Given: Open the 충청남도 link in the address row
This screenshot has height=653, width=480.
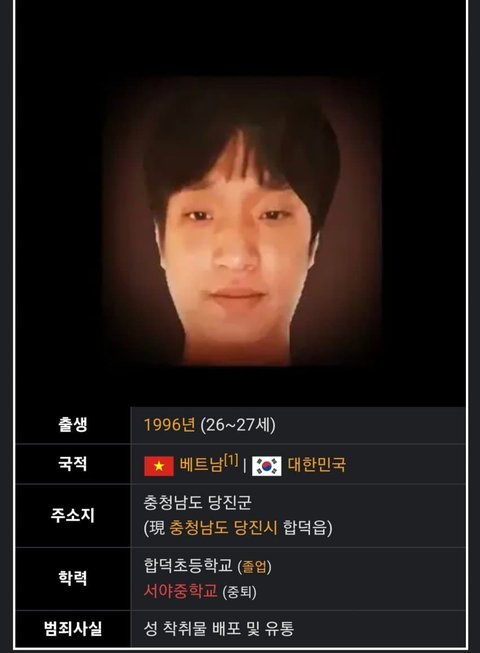Looking at the screenshot, I should [x=199, y=528].
